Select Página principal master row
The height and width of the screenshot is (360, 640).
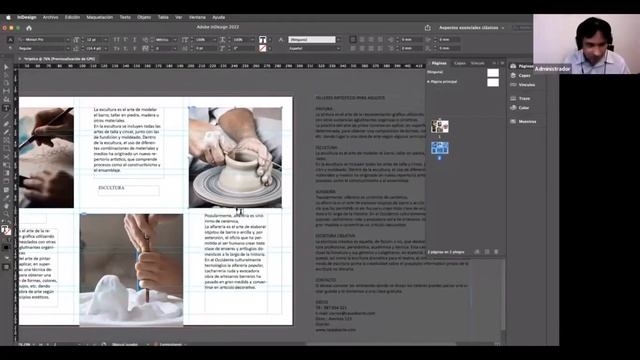[x=463, y=82]
